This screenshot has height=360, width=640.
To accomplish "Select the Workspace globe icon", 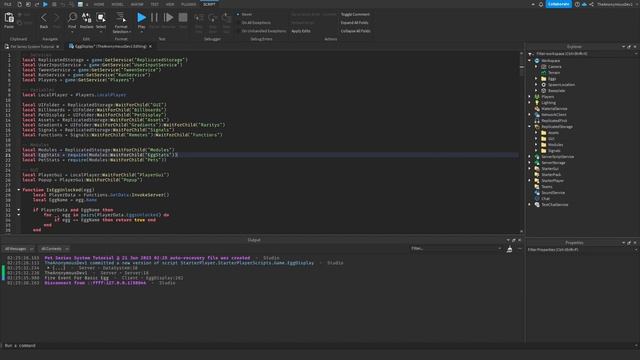I will [537, 60].
